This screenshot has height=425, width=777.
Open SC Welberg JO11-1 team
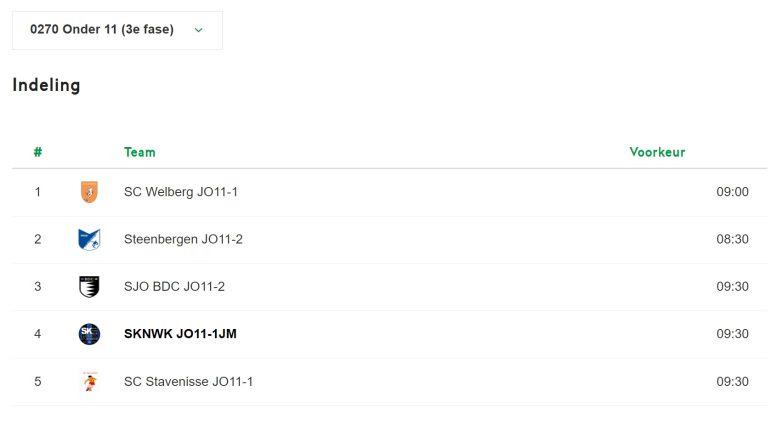181,192
